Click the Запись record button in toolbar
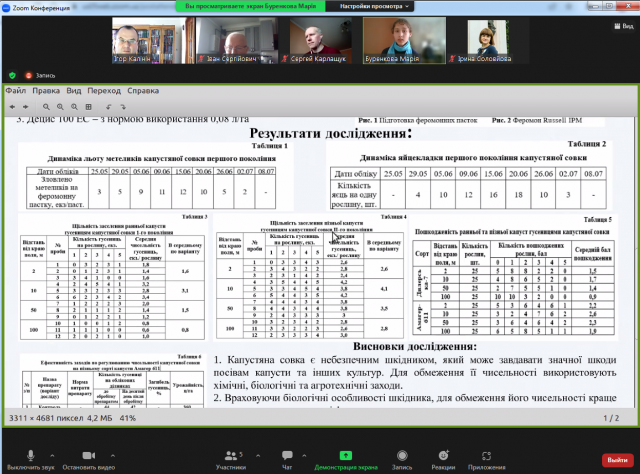The width and height of the screenshot is (640, 474). point(402,460)
